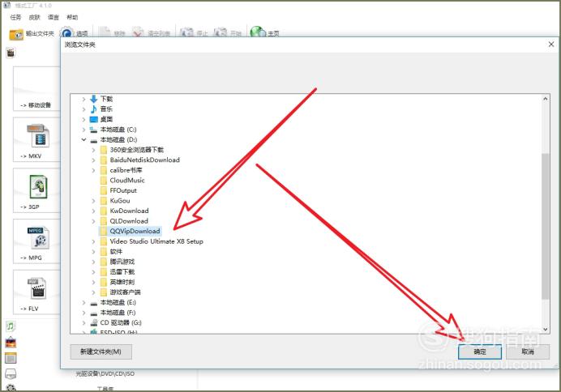Select the FLV conversion icon
This screenshot has height=392, width=561.
coord(37,288)
